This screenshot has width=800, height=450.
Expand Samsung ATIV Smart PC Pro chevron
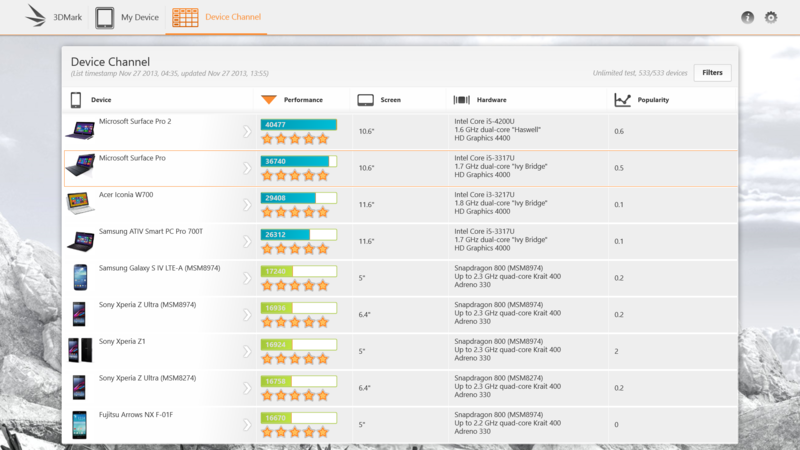(247, 242)
